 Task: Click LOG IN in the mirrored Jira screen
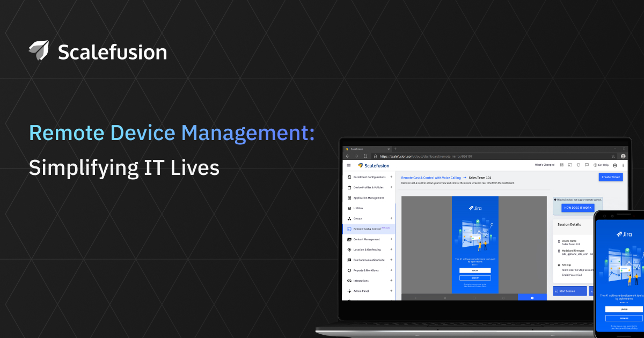pos(475,270)
